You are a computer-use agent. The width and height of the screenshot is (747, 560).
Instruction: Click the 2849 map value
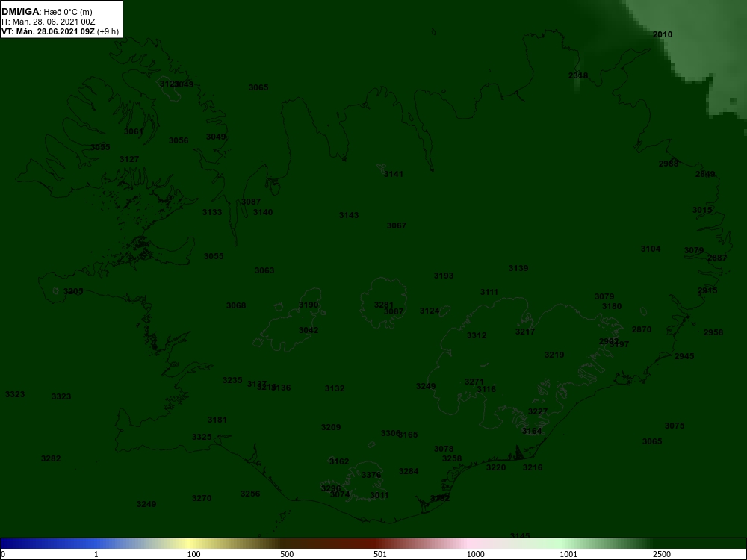705,174
